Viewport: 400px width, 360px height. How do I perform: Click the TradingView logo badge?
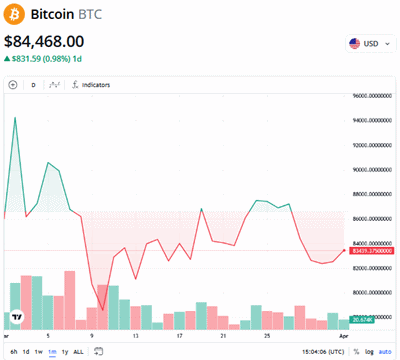click(17, 317)
